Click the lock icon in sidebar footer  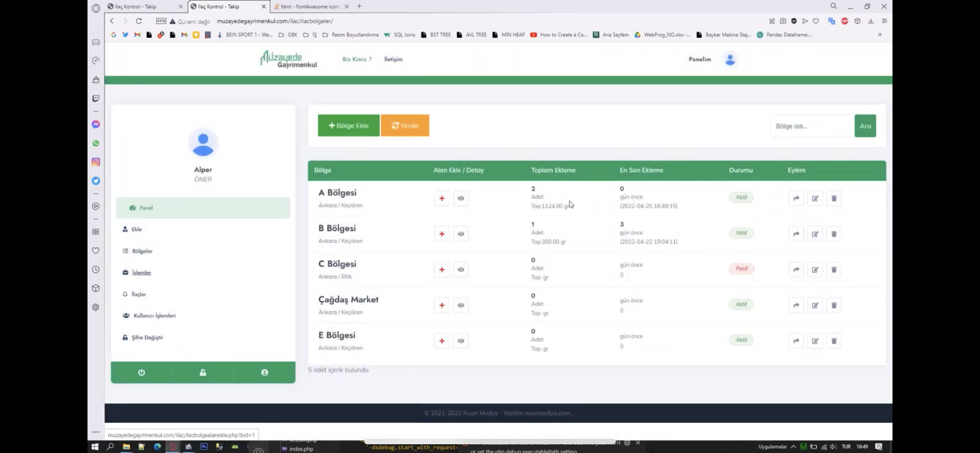point(203,373)
